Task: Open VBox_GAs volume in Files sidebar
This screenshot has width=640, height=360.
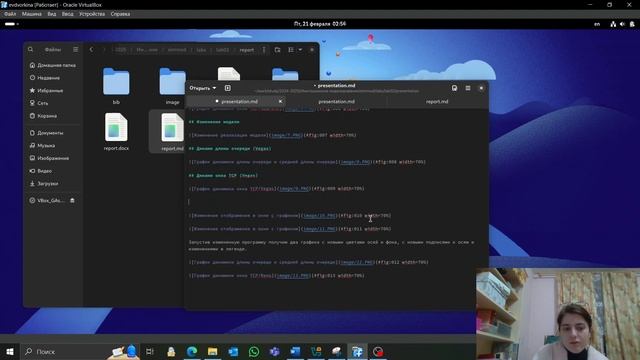Action: [x=47, y=200]
